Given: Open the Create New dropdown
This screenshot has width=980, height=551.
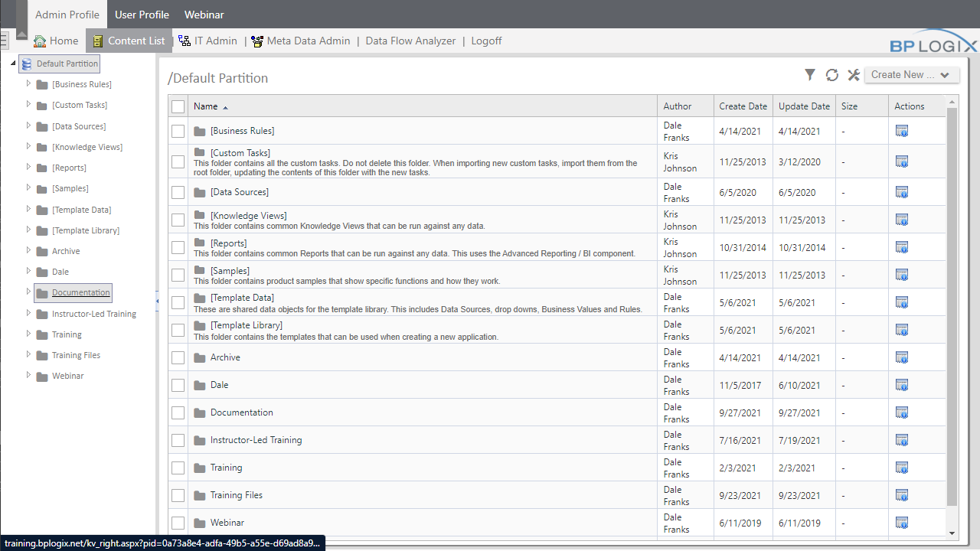Looking at the screenshot, I should pos(912,74).
